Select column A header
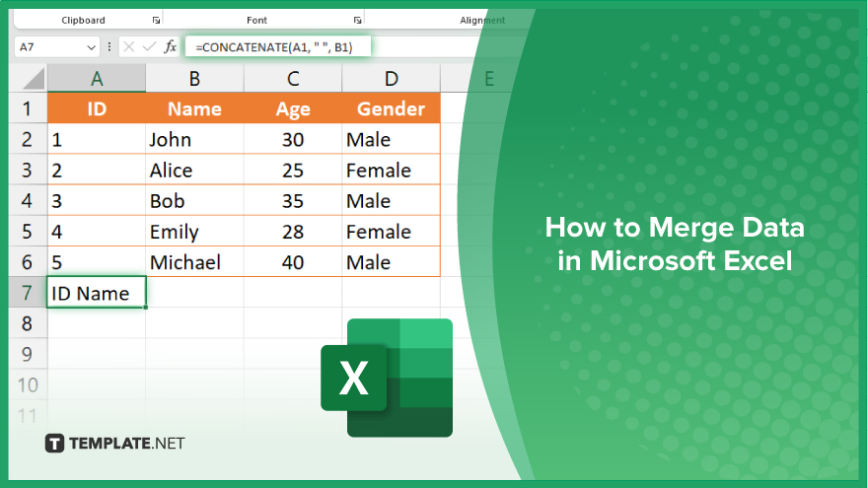This screenshot has height=488, width=868. (x=97, y=78)
